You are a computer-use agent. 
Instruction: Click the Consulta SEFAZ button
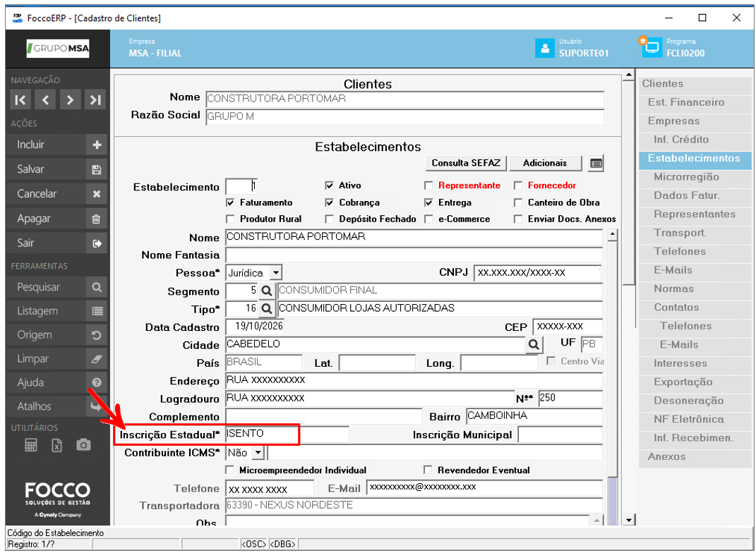coord(466,163)
